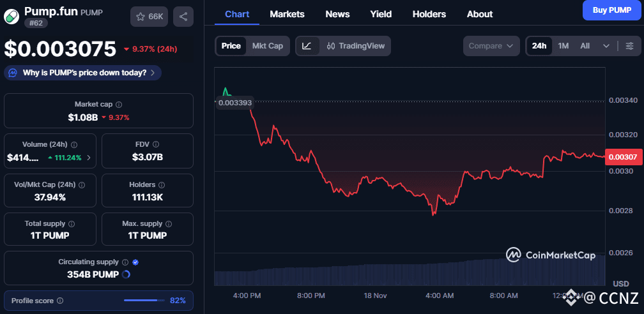Select the Price chart toggle
The image size is (644, 314).
231,46
